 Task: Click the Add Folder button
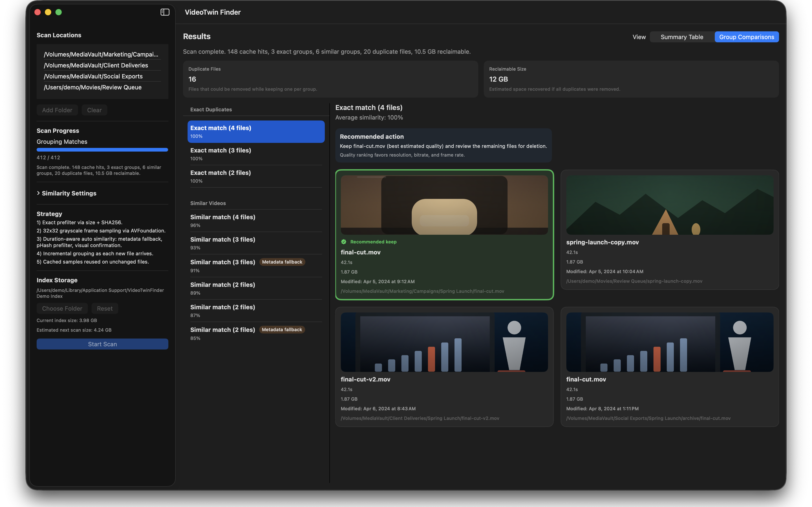(x=57, y=110)
